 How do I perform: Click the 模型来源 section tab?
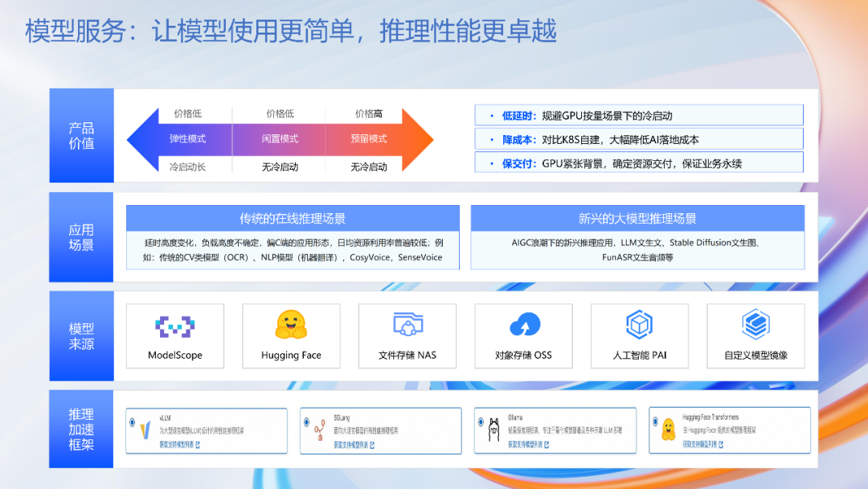[x=81, y=336]
